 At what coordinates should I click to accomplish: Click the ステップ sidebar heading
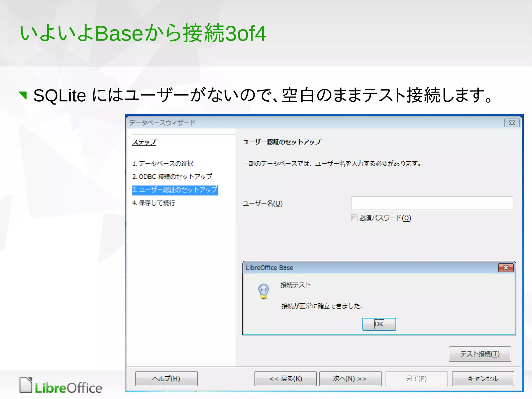tap(144, 142)
